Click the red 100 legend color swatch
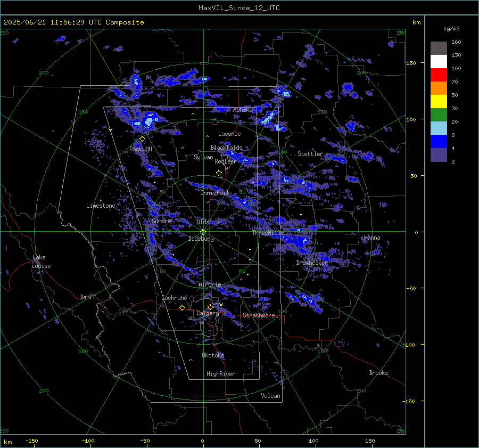Viewport: 479px width, 448px height. pos(439,75)
